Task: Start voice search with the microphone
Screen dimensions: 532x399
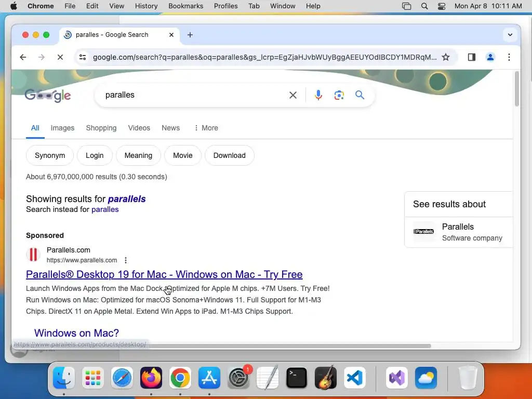Action: click(x=318, y=95)
